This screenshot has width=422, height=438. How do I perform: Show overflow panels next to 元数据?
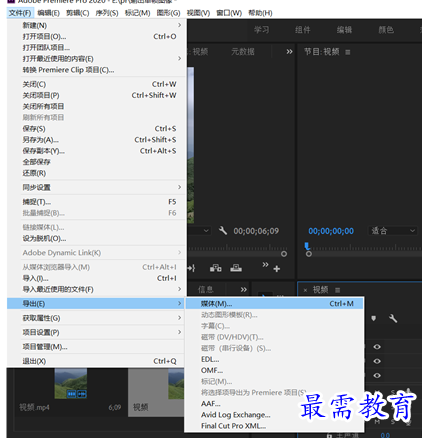pyautogui.click(x=289, y=52)
